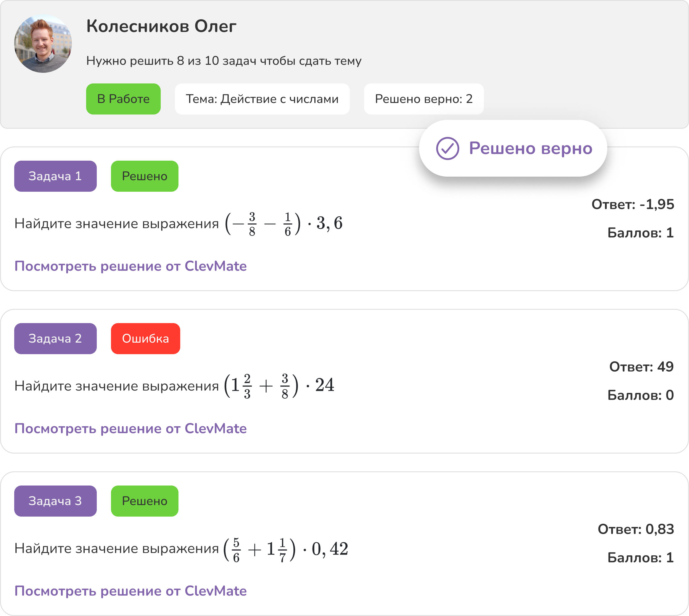Click the Ответ: 49 answer text
This screenshot has height=616, width=689.
point(641,367)
